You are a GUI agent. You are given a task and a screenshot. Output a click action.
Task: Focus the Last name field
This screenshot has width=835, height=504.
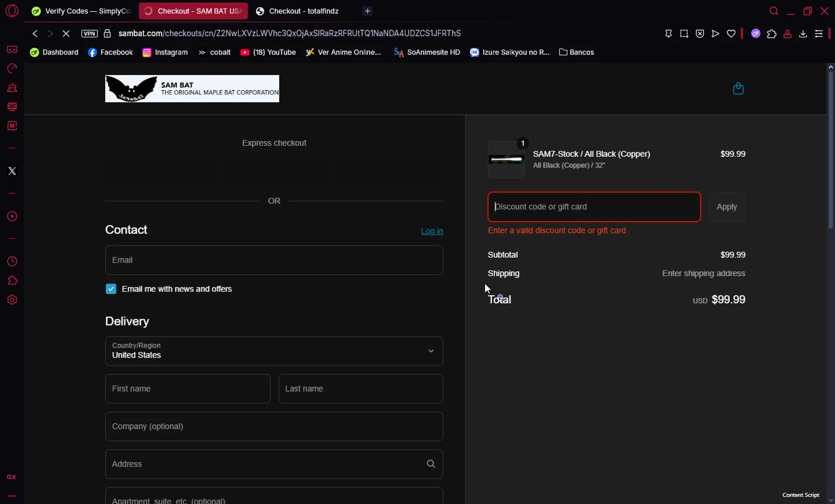(x=361, y=388)
